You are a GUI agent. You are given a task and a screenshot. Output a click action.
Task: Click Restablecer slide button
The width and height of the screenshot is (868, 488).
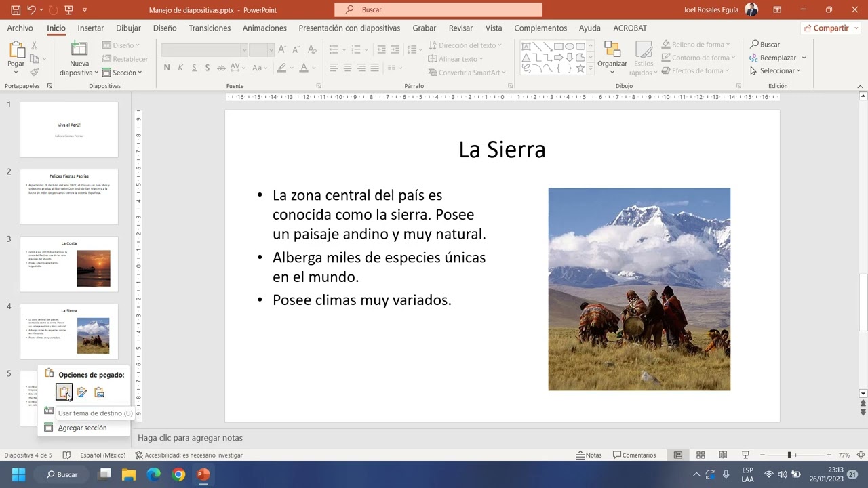(x=125, y=59)
